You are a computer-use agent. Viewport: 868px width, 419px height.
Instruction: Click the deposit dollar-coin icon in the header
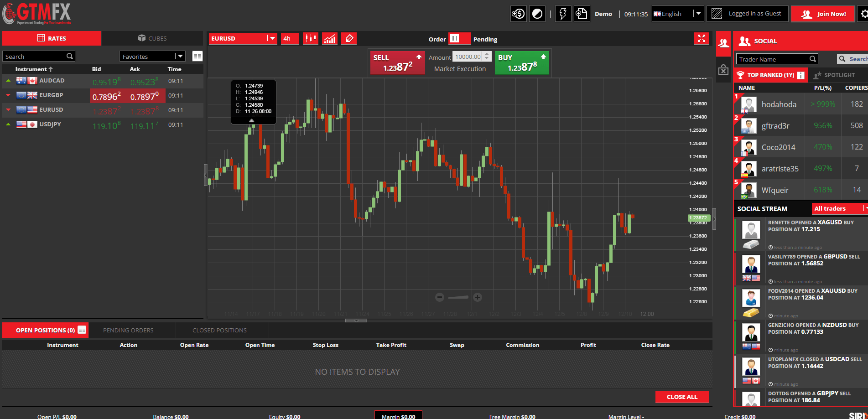518,14
